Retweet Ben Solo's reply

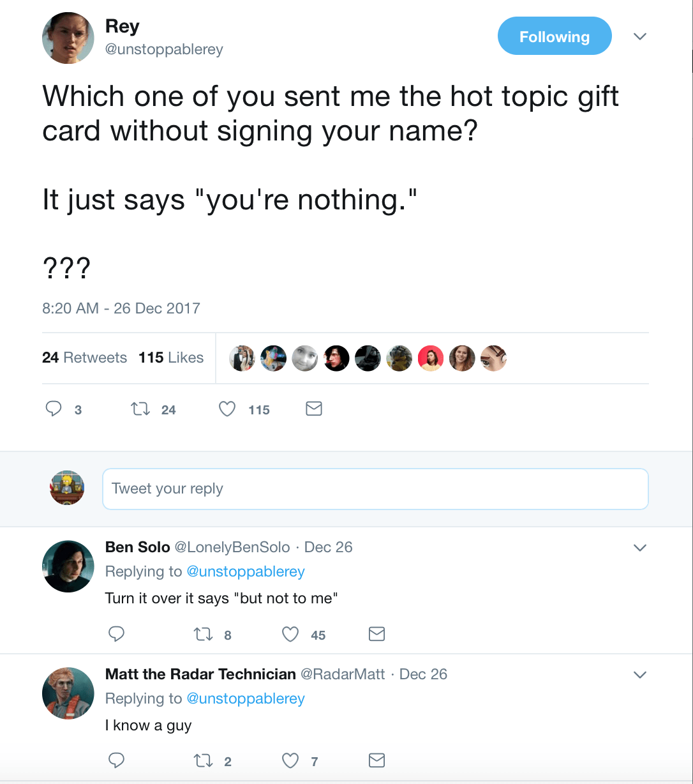coord(202,634)
